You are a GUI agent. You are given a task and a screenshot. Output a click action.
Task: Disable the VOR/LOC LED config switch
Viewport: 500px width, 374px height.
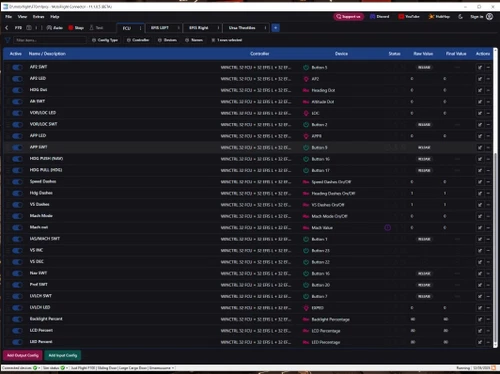[x=17, y=113]
